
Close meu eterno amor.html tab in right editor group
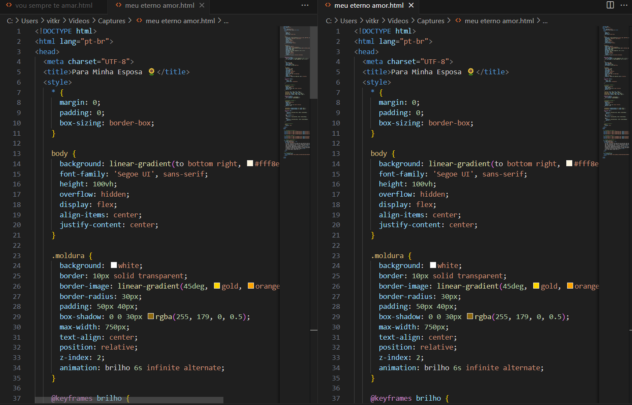point(411,6)
